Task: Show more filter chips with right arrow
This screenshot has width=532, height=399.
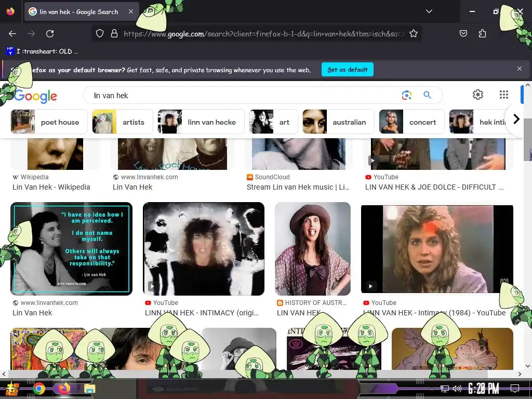Action: point(516,119)
